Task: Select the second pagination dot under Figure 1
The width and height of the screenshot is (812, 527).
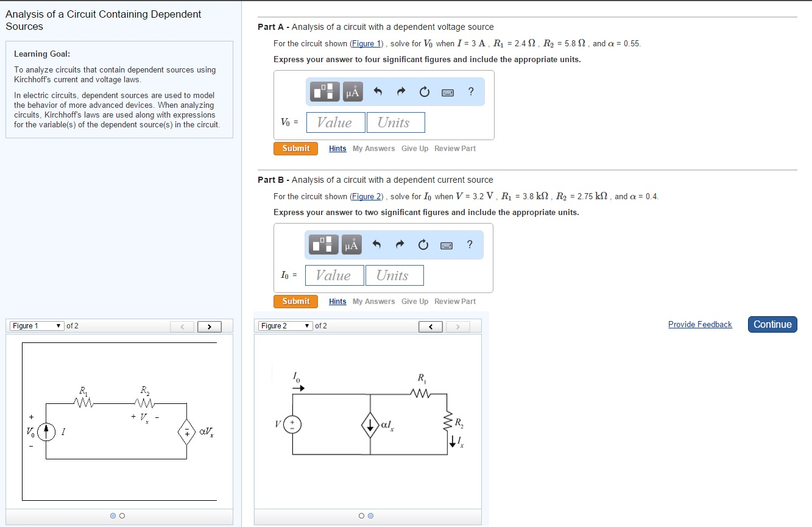Action: [121, 515]
